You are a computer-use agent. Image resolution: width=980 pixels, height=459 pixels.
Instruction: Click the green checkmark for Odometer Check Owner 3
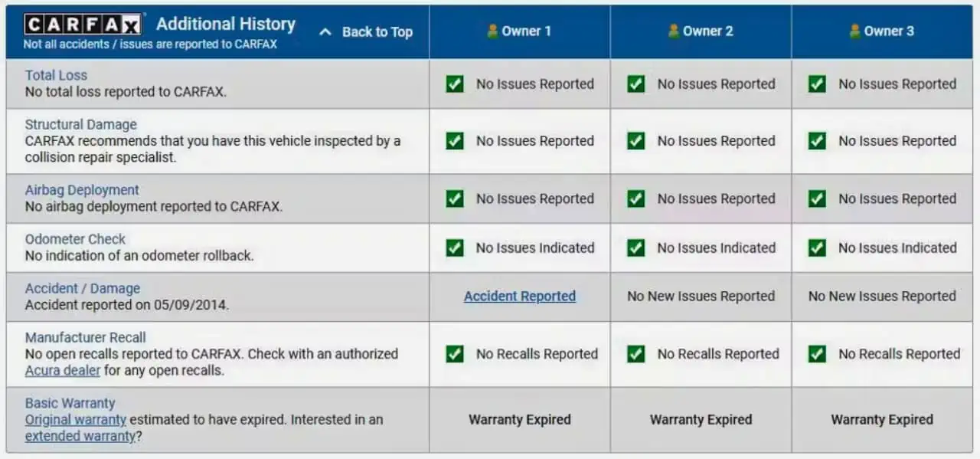(816, 248)
